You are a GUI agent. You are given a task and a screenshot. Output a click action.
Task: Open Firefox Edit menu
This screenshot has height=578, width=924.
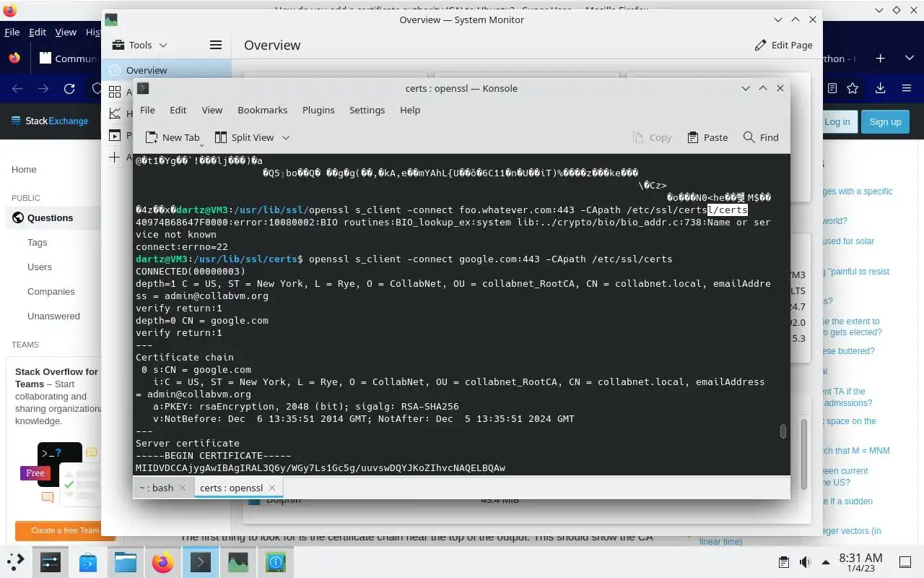[x=38, y=32]
